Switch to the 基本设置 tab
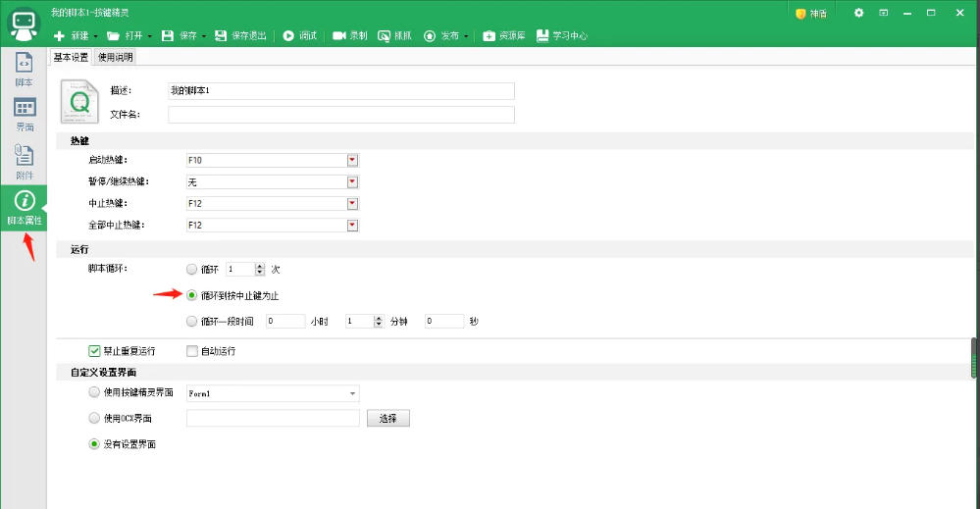The width and height of the screenshot is (980, 509). (x=71, y=57)
